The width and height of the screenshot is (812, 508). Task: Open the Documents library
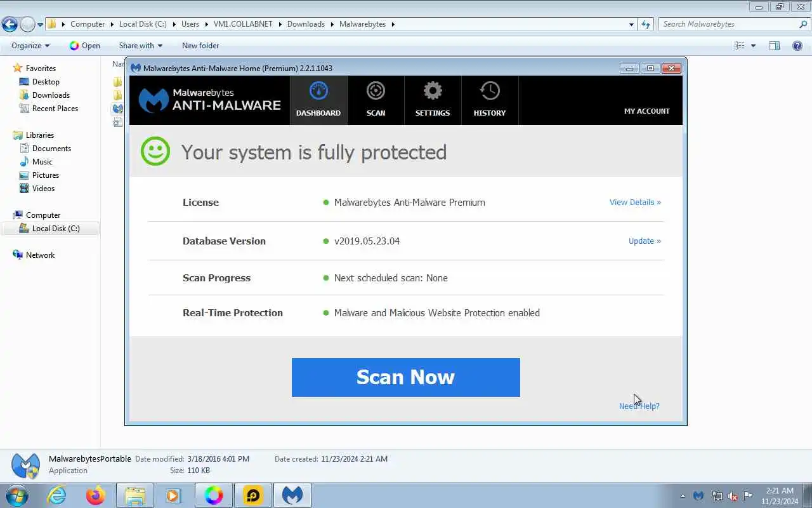coord(51,149)
